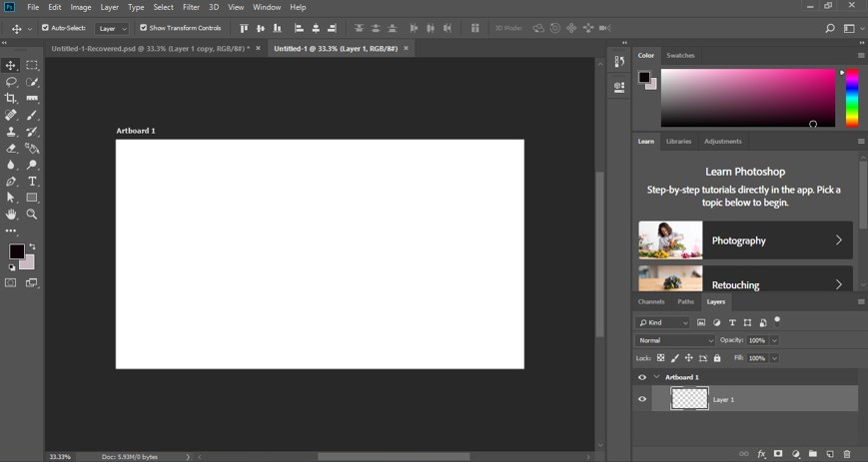Open the Layers panel flyout menu
Image resolution: width=868 pixels, height=462 pixels.
click(861, 301)
